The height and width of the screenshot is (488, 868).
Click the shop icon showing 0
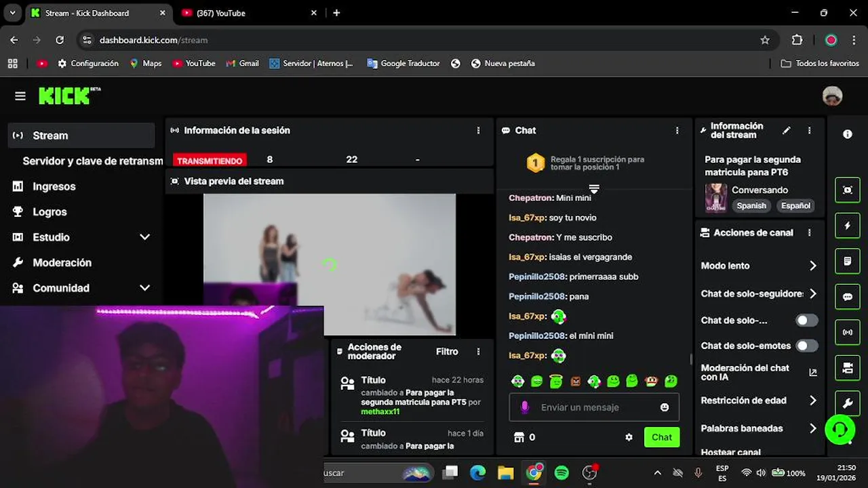(x=525, y=437)
